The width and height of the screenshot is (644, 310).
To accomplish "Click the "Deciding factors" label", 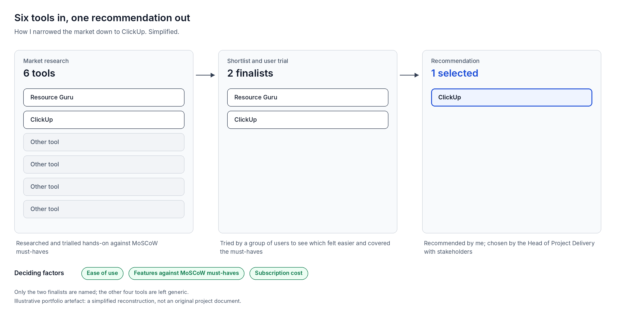I will pos(39,273).
